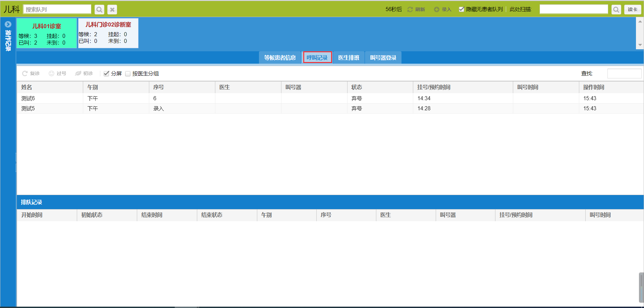Screen dimensions: 644x308
Task: Click the 录入 add entry icon
Action: (x=436, y=9)
